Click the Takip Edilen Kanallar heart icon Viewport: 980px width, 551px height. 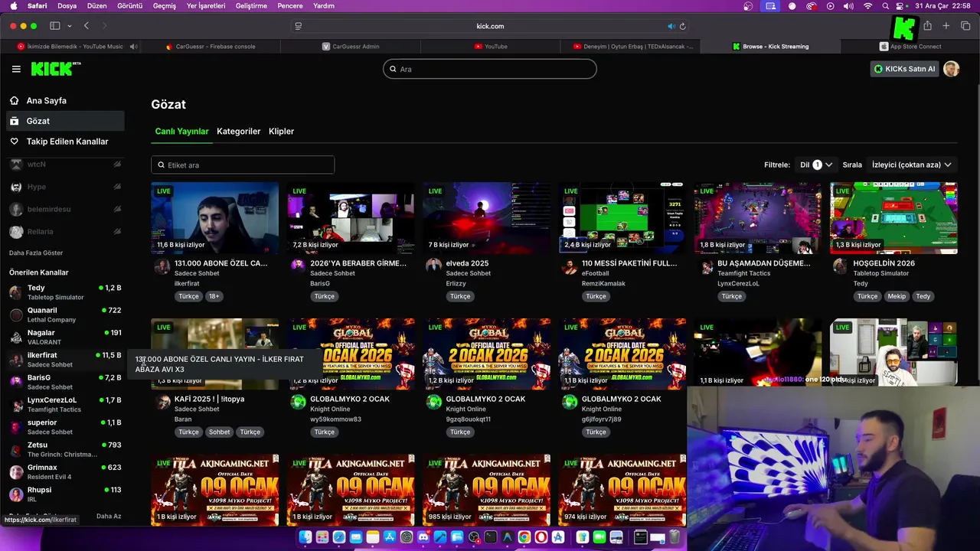(15, 142)
